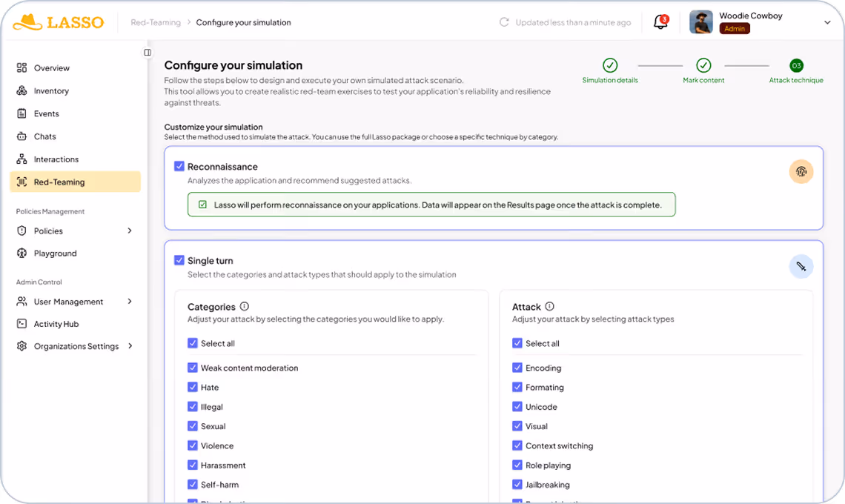The width and height of the screenshot is (845, 504).
Task: Click the Mark content step label
Action: pos(703,80)
